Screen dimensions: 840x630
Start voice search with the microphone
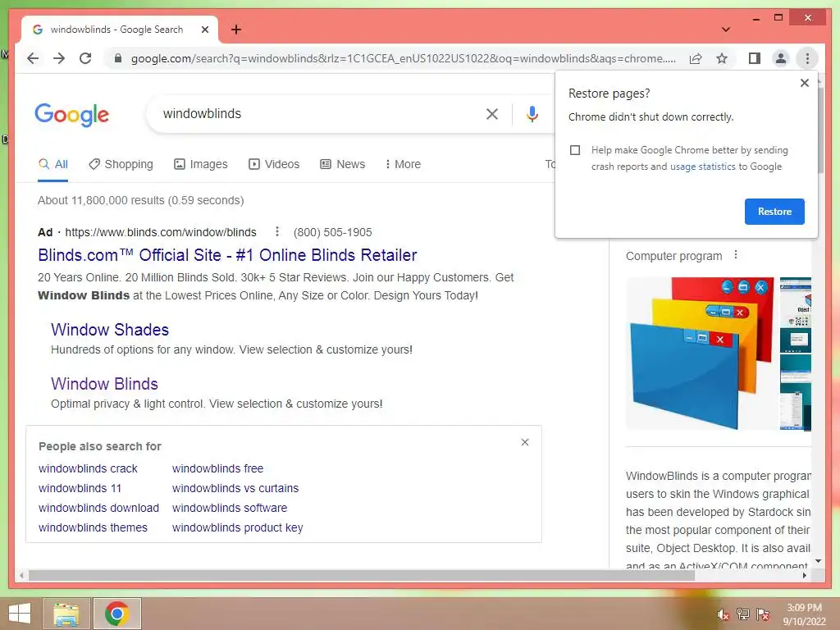point(532,113)
